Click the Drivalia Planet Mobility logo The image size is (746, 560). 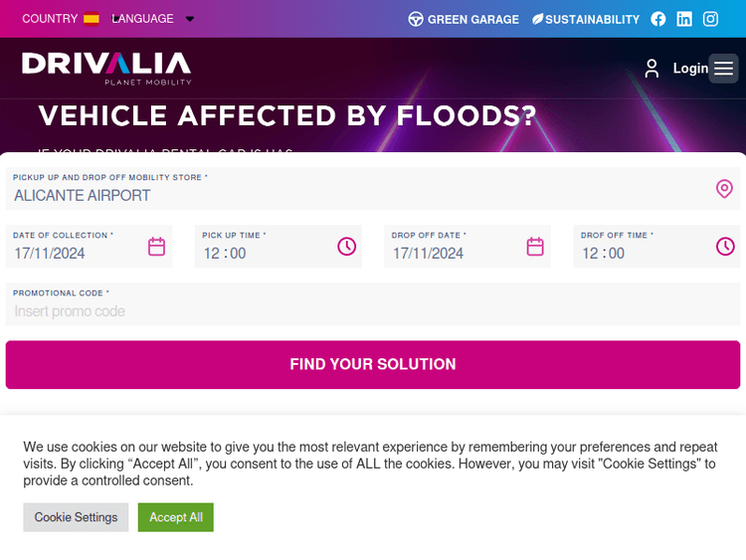coord(106,68)
